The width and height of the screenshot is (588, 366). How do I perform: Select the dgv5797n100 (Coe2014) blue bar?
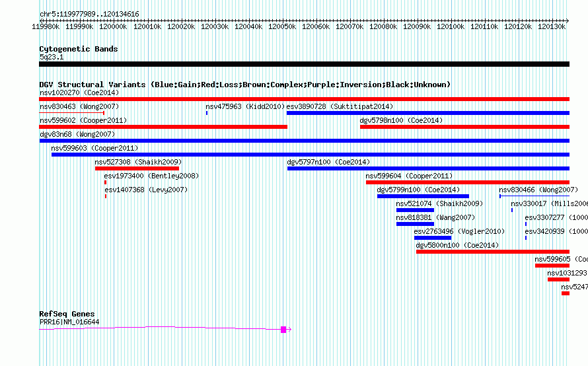point(428,168)
